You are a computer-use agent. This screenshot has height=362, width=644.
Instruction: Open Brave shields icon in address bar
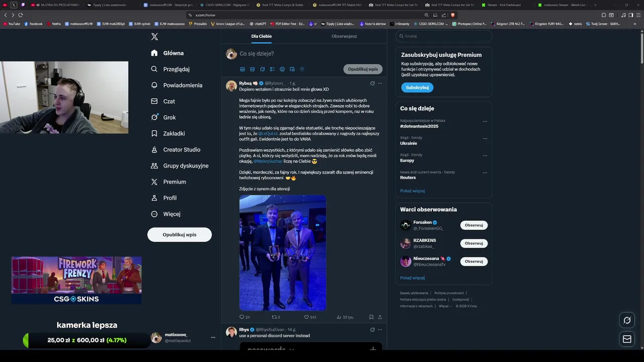click(x=453, y=15)
